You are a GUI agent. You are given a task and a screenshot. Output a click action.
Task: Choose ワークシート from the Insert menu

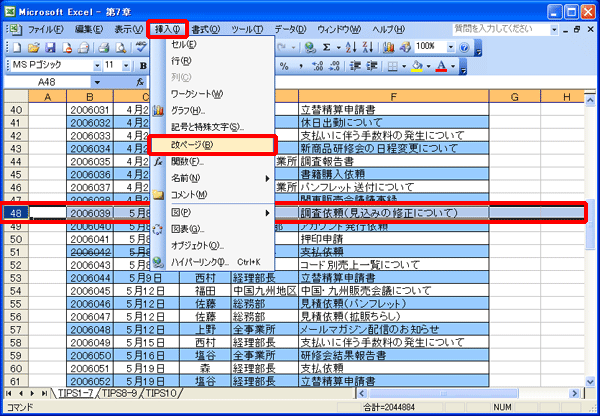(x=212, y=94)
